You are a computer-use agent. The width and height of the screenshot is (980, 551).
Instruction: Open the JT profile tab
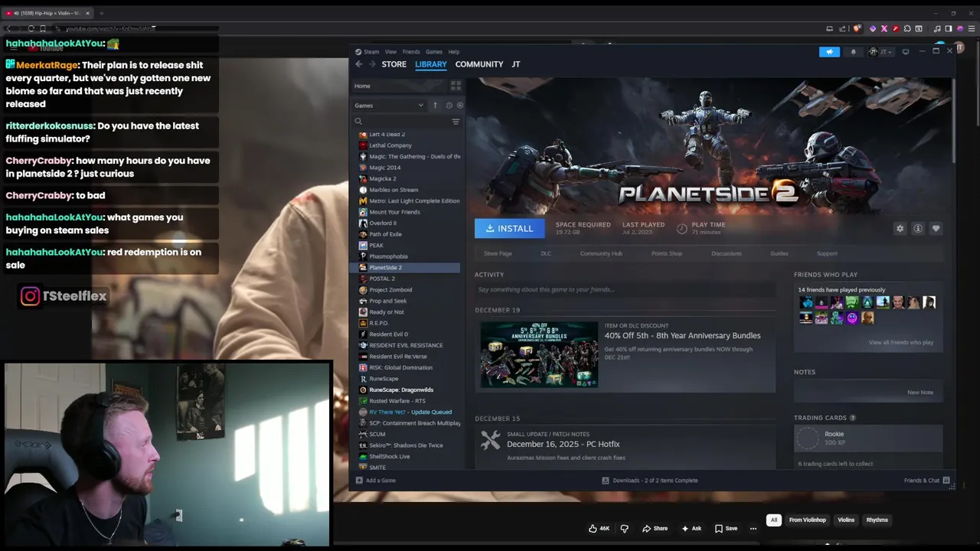(x=516, y=64)
